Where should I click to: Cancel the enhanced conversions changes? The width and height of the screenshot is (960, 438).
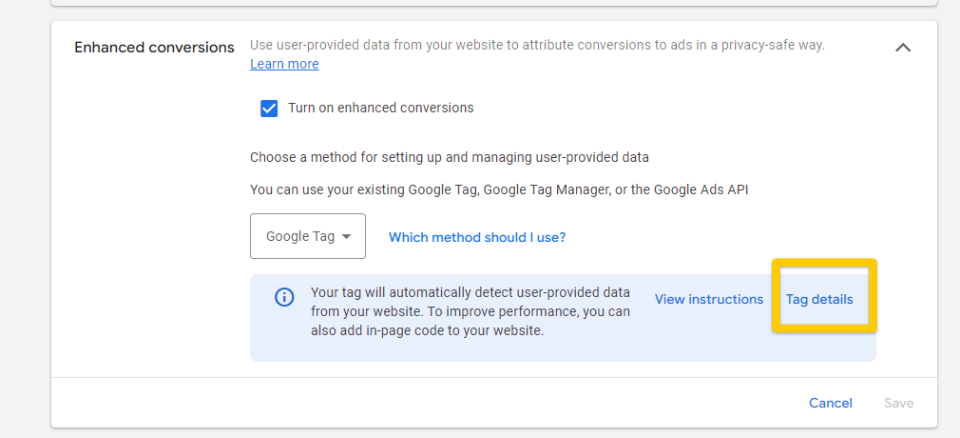tap(831, 403)
